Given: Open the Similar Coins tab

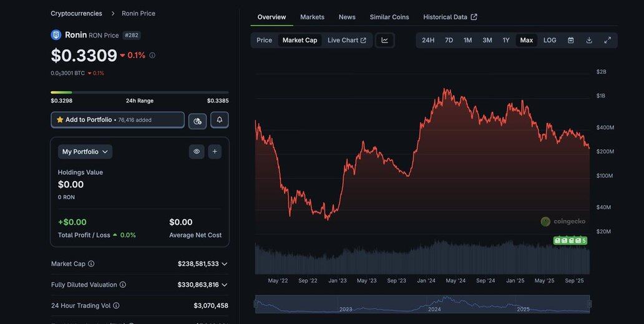Looking at the screenshot, I should (x=389, y=17).
